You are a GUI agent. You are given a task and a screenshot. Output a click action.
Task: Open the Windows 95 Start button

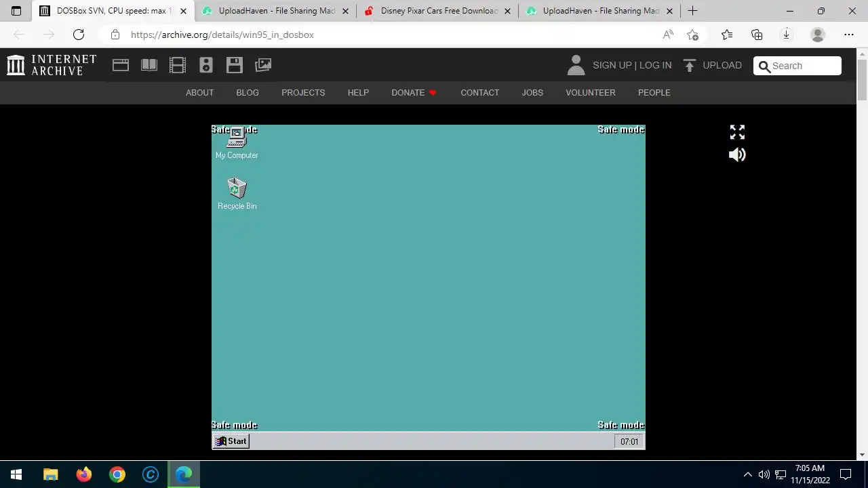[x=231, y=441]
